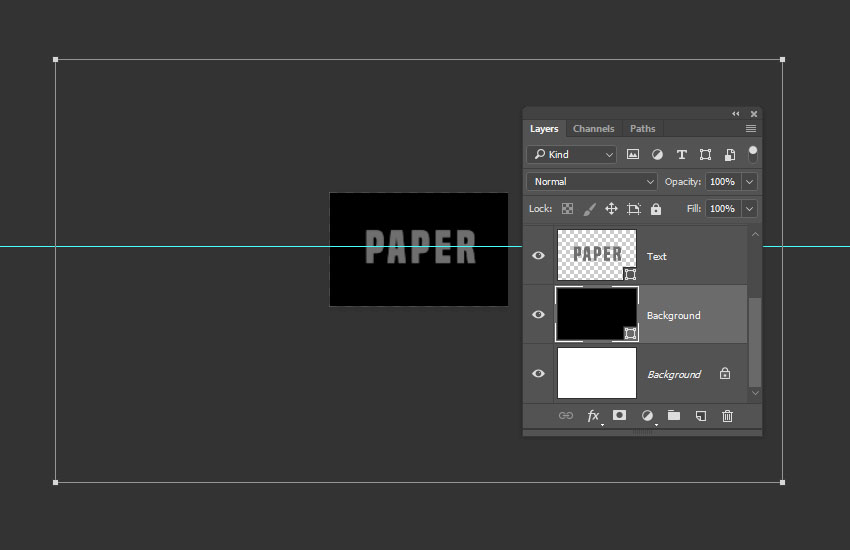Switch to the Paths tab
Viewport: 850px width, 550px height.
coord(642,128)
